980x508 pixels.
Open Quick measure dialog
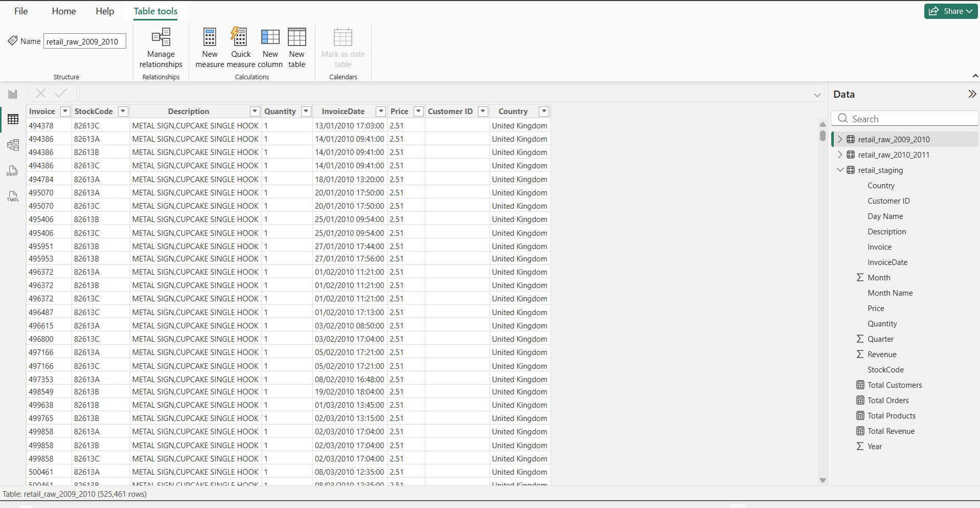pos(241,48)
